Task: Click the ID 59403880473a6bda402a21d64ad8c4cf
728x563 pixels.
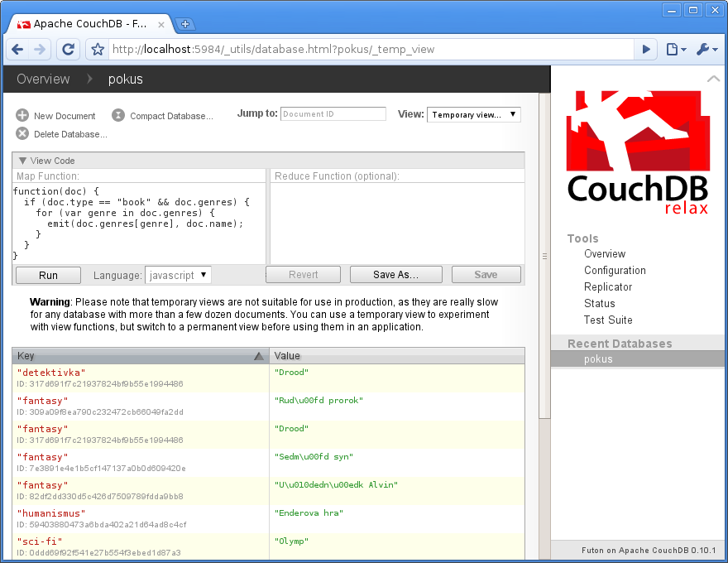Action: click(102, 525)
